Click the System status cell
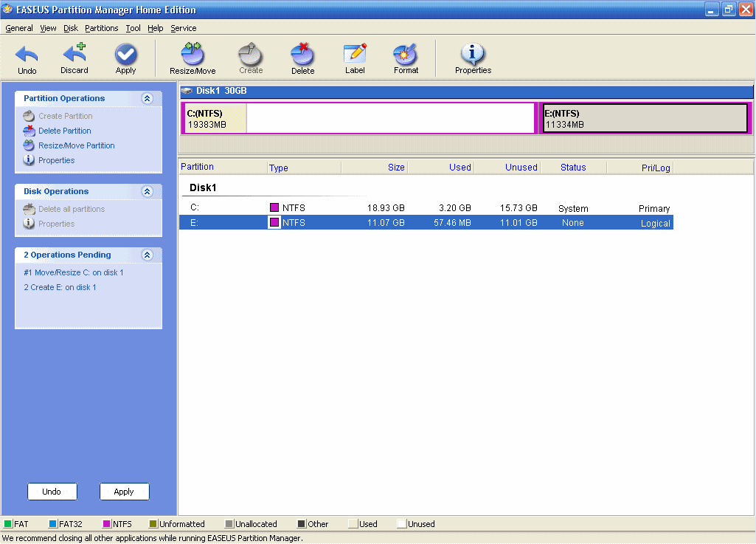 point(573,209)
